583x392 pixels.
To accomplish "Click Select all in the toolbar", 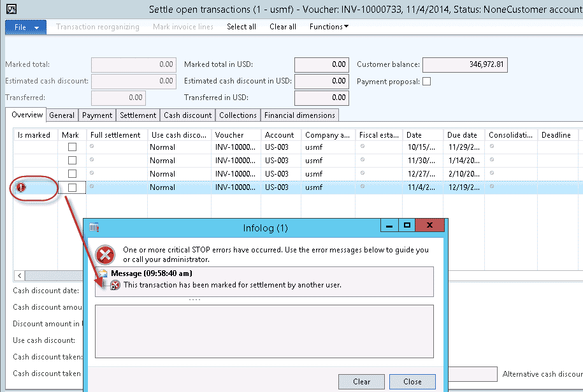I will (241, 27).
